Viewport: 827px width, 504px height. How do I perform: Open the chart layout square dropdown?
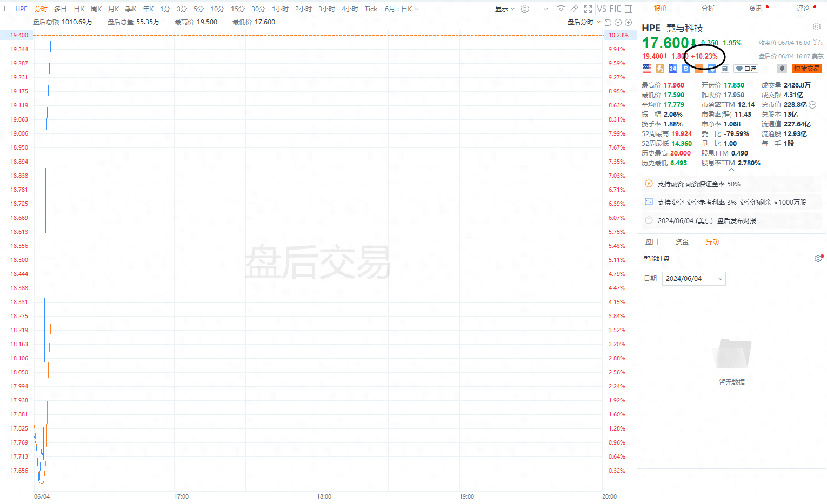click(x=541, y=9)
